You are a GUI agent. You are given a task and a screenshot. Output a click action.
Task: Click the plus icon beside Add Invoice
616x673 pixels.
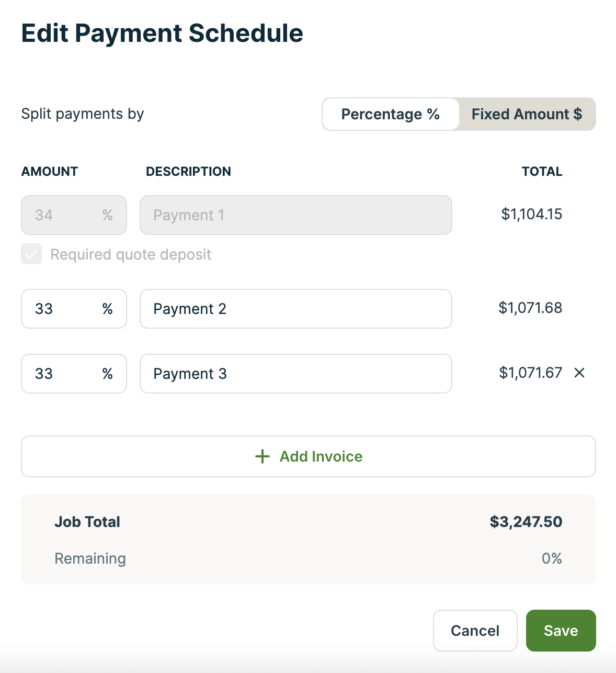point(263,456)
